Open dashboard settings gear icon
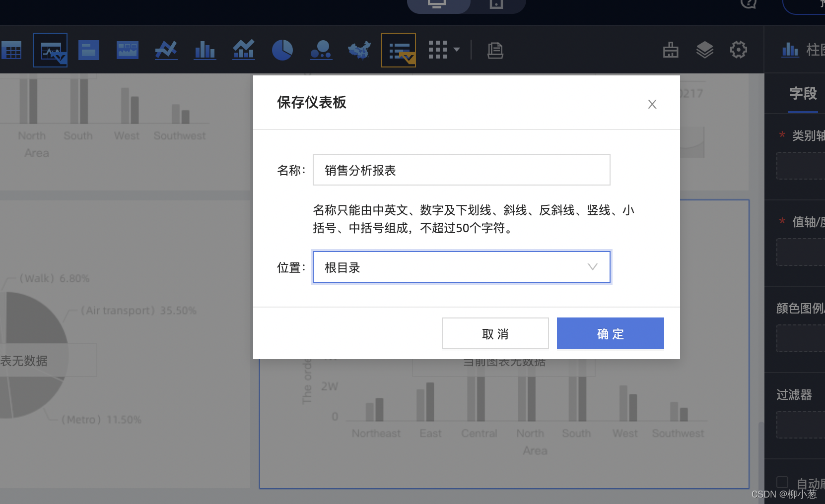Viewport: 825px width, 504px height. (739, 50)
